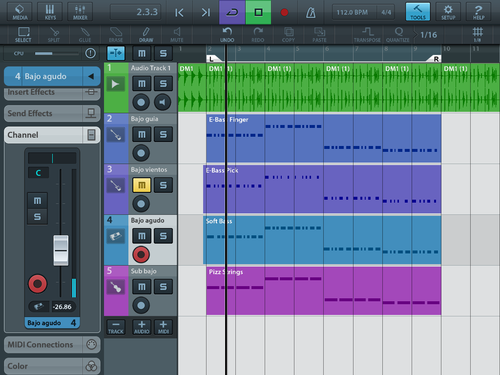The height and width of the screenshot is (375, 500).
Task: Click the Audio Track 1 play icon
Action: click(115, 84)
